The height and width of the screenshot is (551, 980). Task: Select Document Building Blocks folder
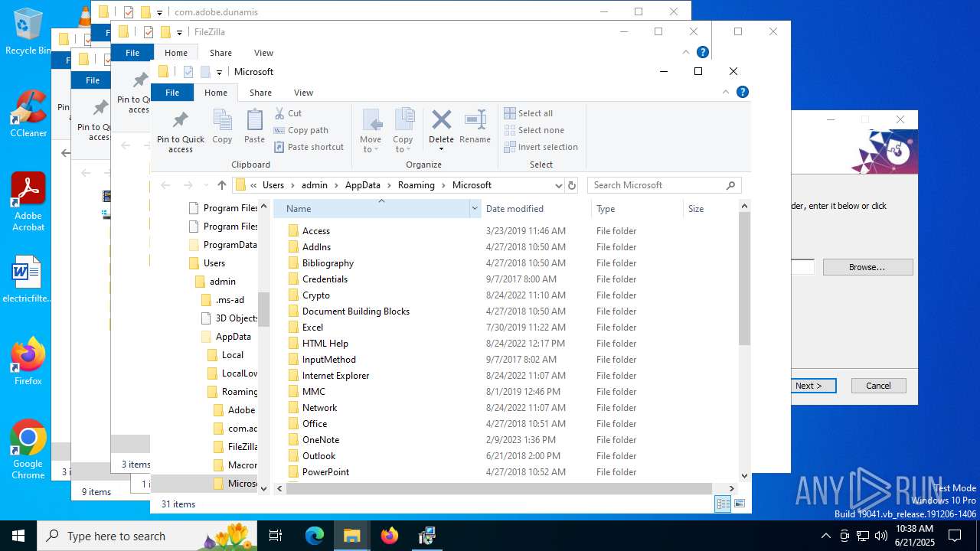tap(355, 311)
